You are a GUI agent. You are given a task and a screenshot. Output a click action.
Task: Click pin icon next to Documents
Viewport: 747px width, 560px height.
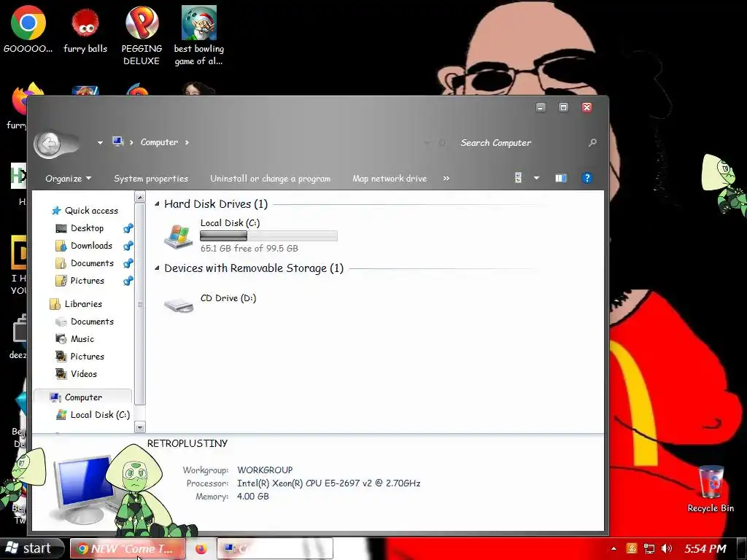[x=128, y=264]
